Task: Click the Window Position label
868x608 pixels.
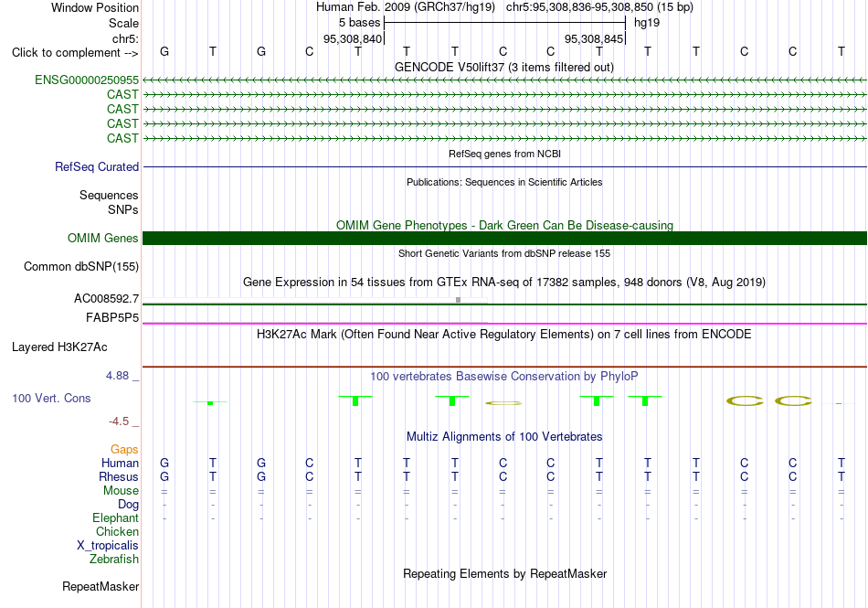Action: 95,7
